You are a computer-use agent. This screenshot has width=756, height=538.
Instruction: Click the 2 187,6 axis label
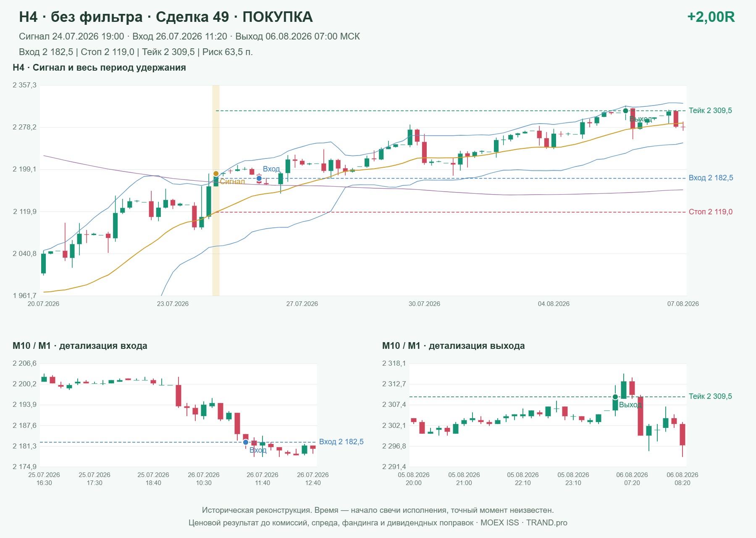pyautogui.click(x=25, y=426)
